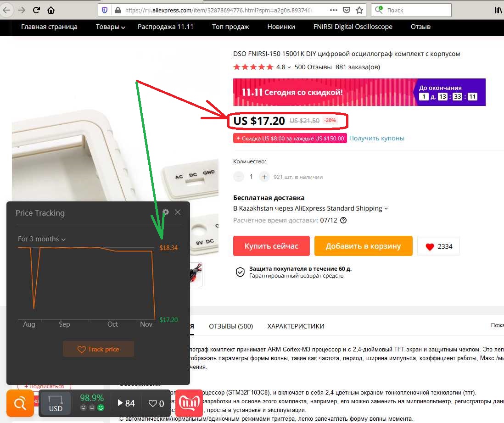Go back with browser back arrow

tap(6, 10)
